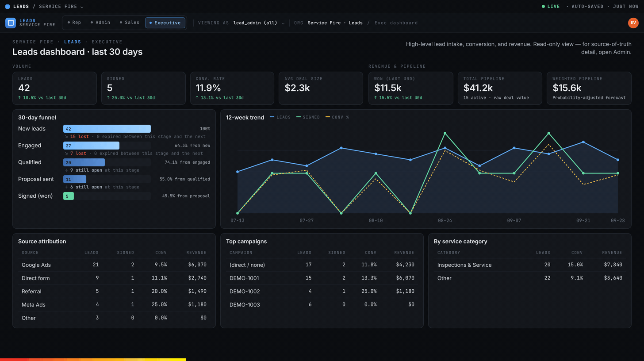Sort campaigns table by CAMPAIGN header
644x361 pixels.
pos(241,253)
